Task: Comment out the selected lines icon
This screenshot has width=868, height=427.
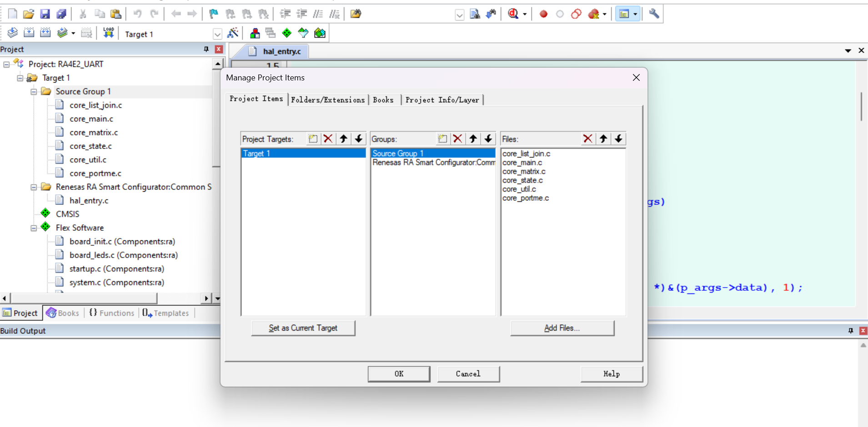Action: [x=318, y=14]
